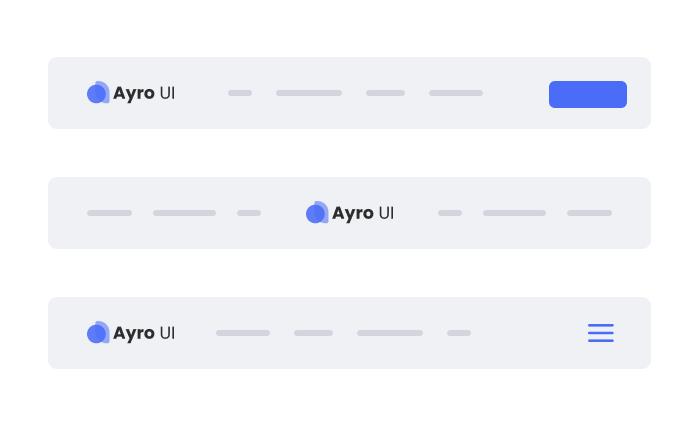Click the Ayro UI logo icon in the bottom navbar
The height and width of the screenshot is (429, 699).
(x=98, y=333)
